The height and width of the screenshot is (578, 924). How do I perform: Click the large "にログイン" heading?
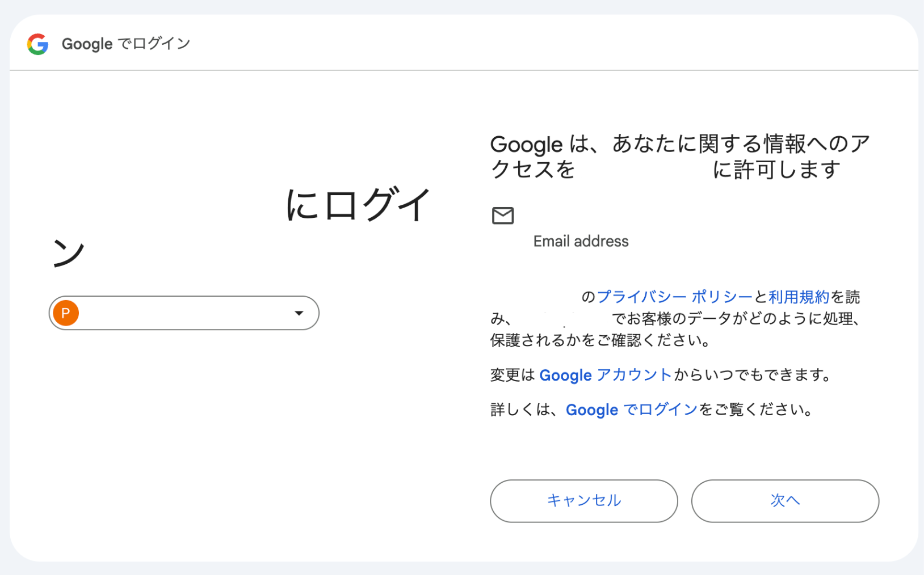click(358, 205)
